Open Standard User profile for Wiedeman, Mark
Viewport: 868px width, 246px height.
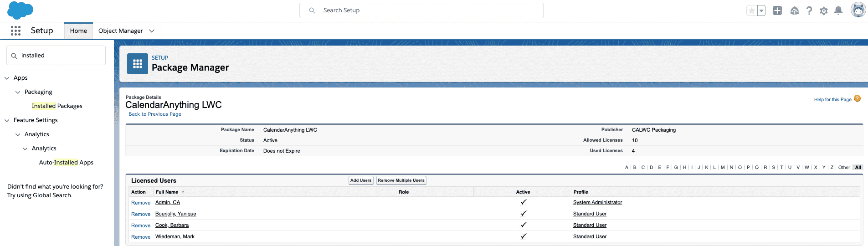coord(590,236)
